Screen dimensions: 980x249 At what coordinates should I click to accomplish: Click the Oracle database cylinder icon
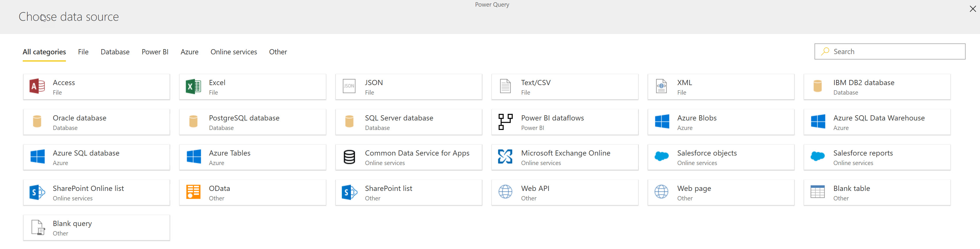coord(37,122)
